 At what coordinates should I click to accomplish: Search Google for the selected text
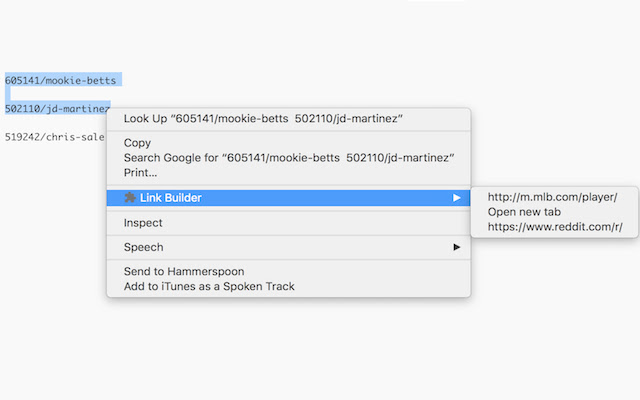pyautogui.click(x=289, y=158)
